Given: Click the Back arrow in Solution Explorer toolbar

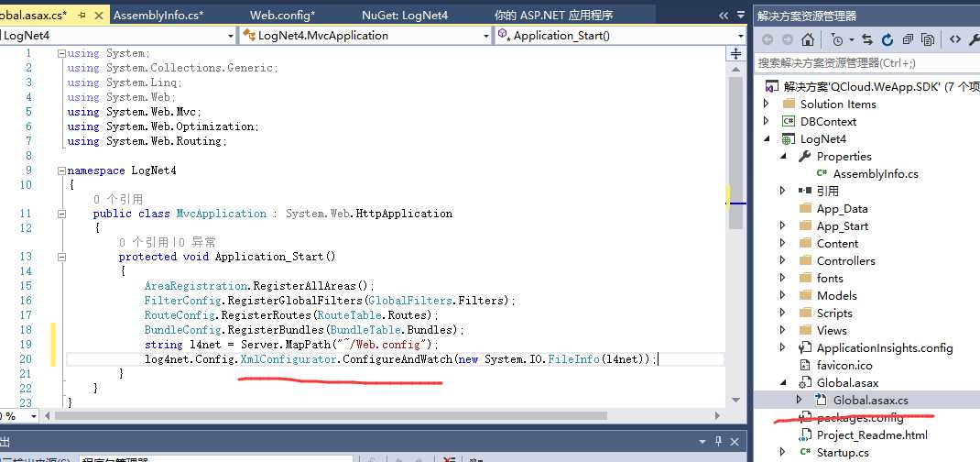Looking at the screenshot, I should pyautogui.click(x=768, y=40).
